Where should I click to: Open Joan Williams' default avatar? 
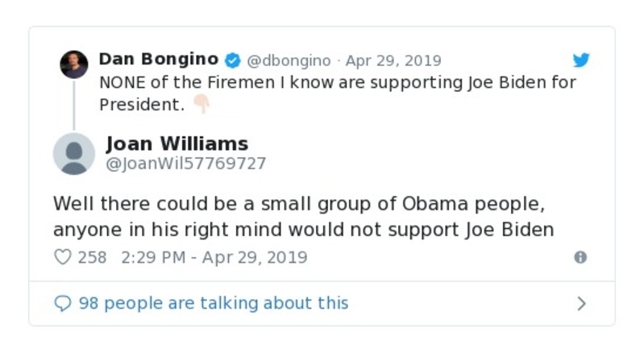pos(74,153)
